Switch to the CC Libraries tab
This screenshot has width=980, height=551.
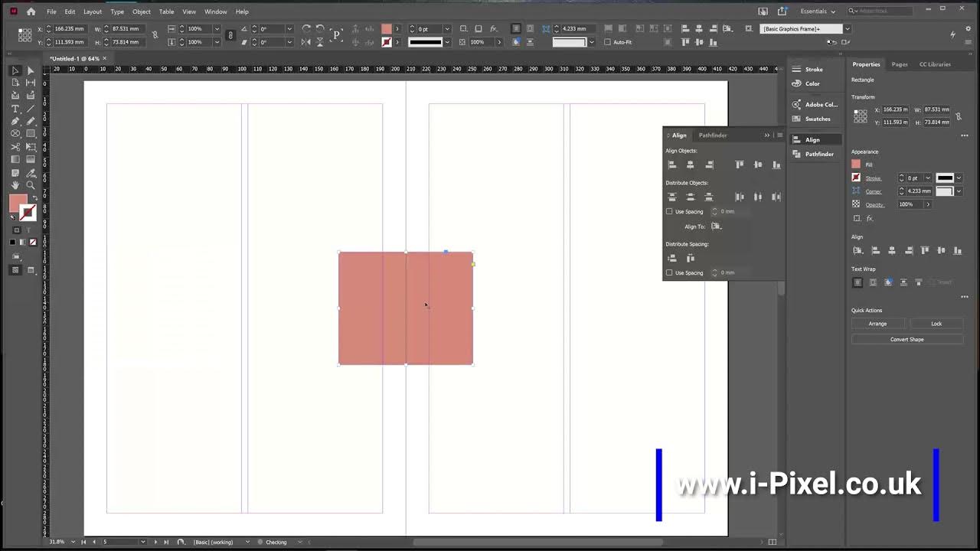935,64
